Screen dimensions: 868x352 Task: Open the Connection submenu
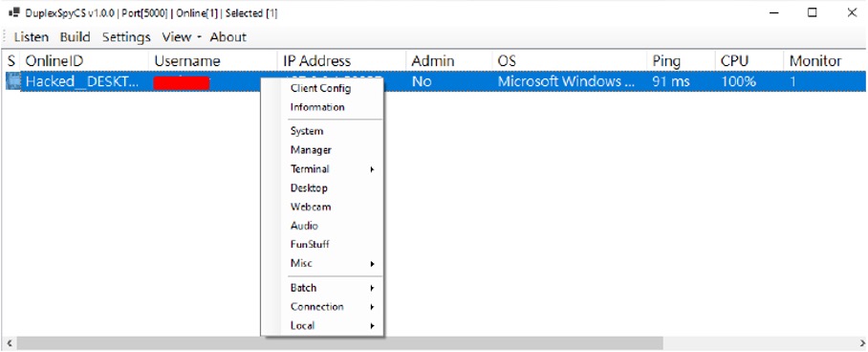pyautogui.click(x=321, y=306)
